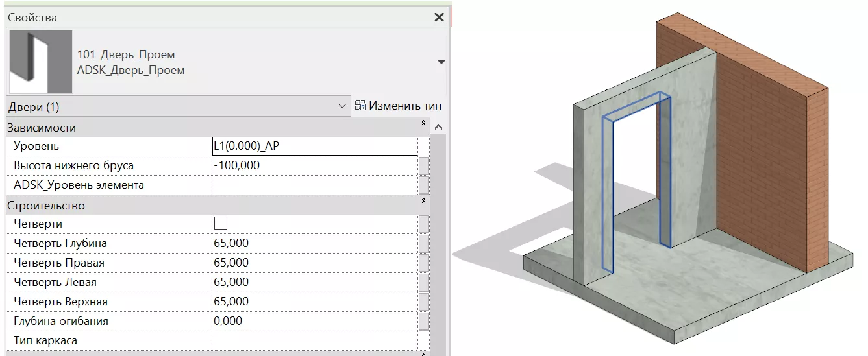Click small button beside Четверть Правая value
Viewport: 868px width, 356px height.
[x=423, y=263]
